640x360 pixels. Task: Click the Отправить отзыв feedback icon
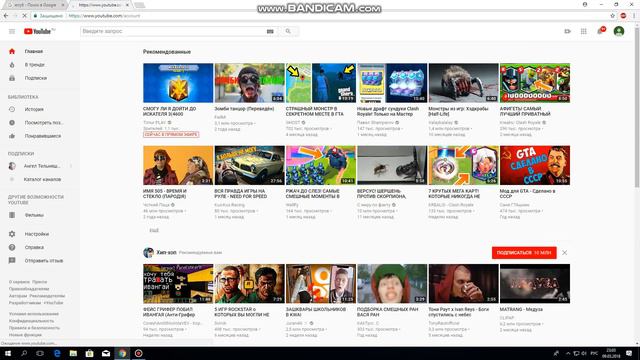12,260
